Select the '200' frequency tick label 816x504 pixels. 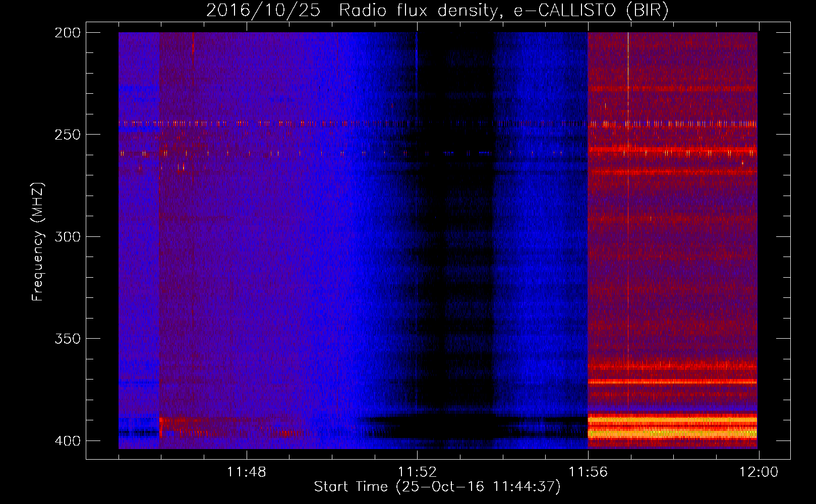(68, 32)
